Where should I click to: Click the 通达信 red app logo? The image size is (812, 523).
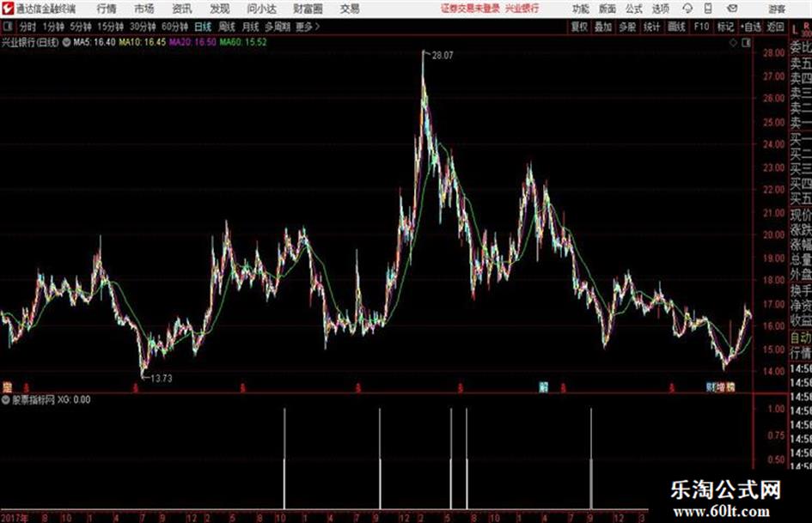(x=7, y=9)
